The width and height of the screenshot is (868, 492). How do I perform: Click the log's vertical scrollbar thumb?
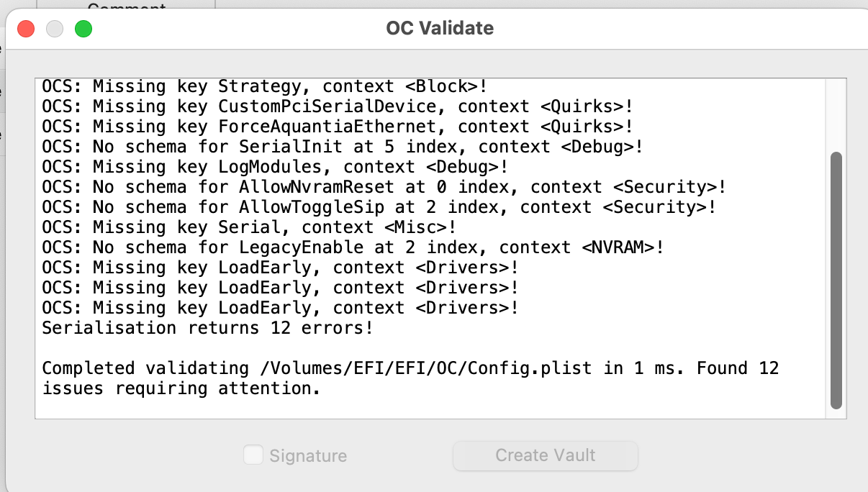click(836, 281)
